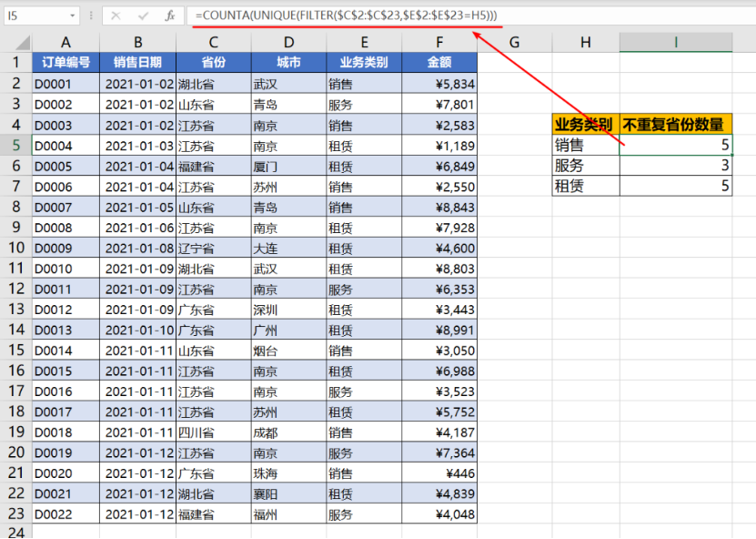Screen dimensions: 756x539
Task: Click the city cell 珠海
Action: coord(288,475)
